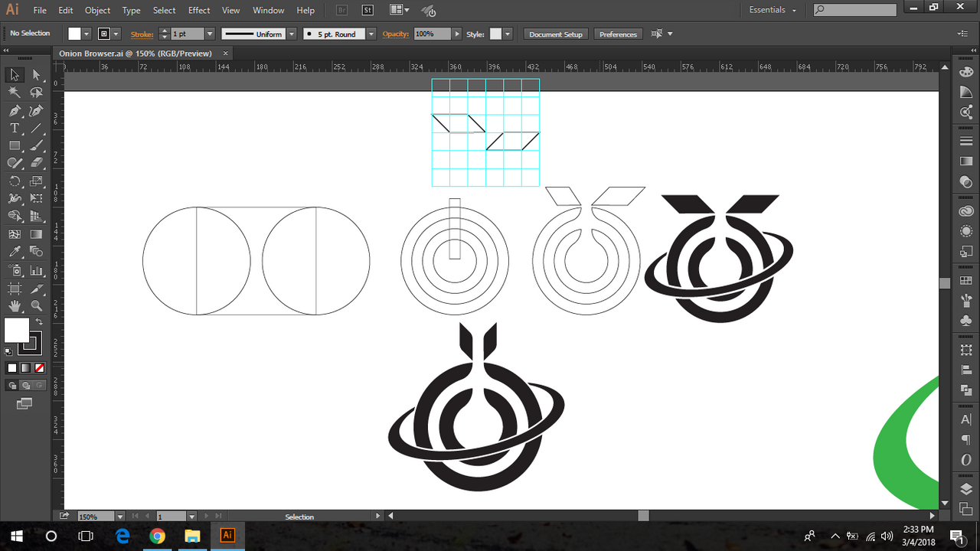Open the Opacity panel link
The height and width of the screenshot is (551, 980).
click(396, 34)
